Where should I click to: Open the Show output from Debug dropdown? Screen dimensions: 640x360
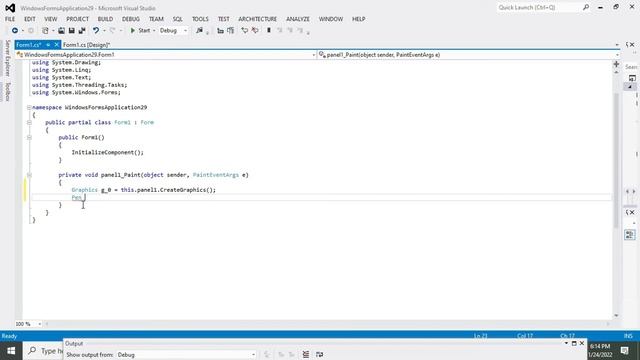[187, 355]
